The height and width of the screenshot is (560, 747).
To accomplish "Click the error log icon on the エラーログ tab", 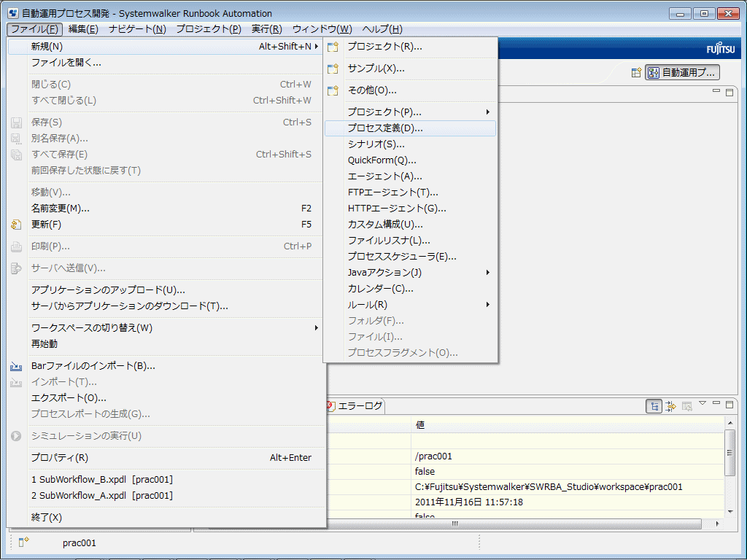I will 330,405.
